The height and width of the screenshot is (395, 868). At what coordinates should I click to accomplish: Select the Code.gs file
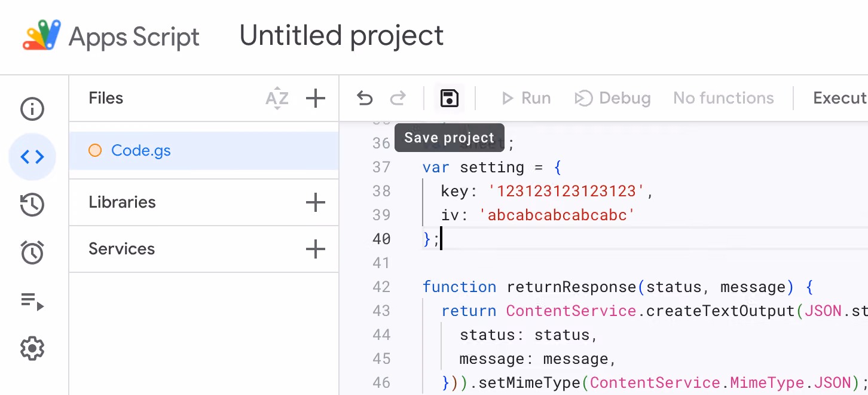click(204, 150)
